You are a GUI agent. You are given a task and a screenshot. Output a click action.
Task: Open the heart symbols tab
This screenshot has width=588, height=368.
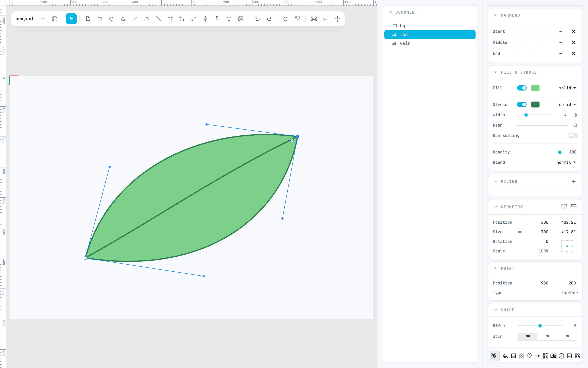click(529, 356)
